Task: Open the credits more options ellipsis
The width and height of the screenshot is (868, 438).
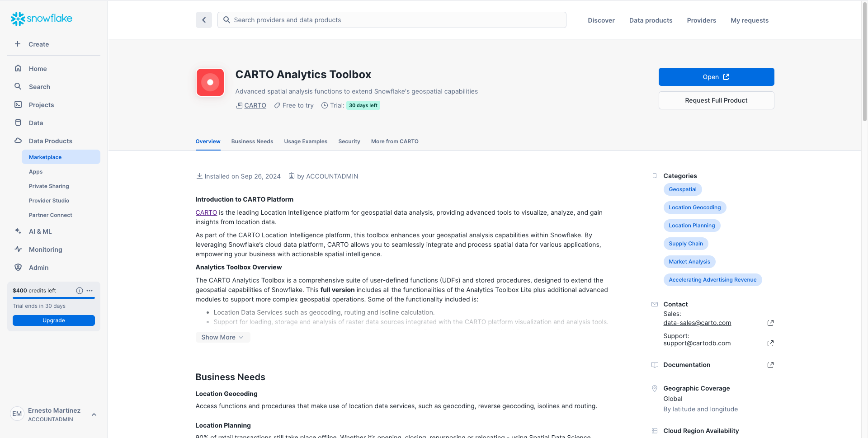Action: [90, 291]
